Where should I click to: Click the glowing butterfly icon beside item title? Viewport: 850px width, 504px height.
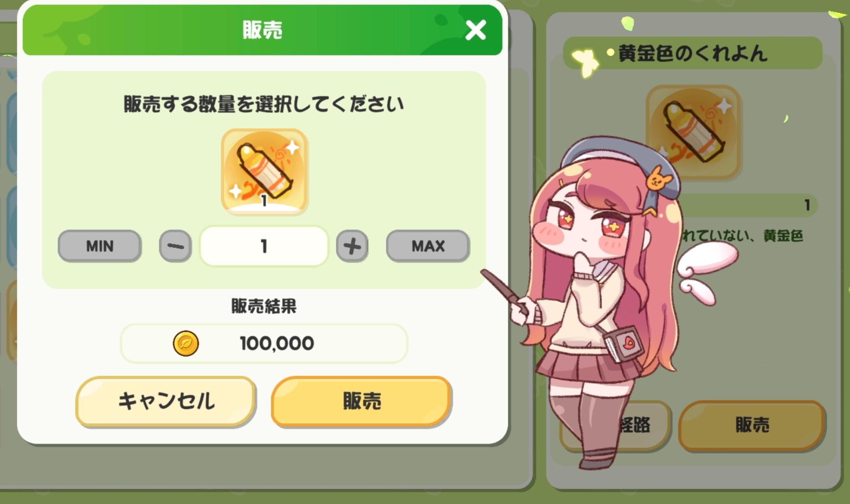click(585, 62)
